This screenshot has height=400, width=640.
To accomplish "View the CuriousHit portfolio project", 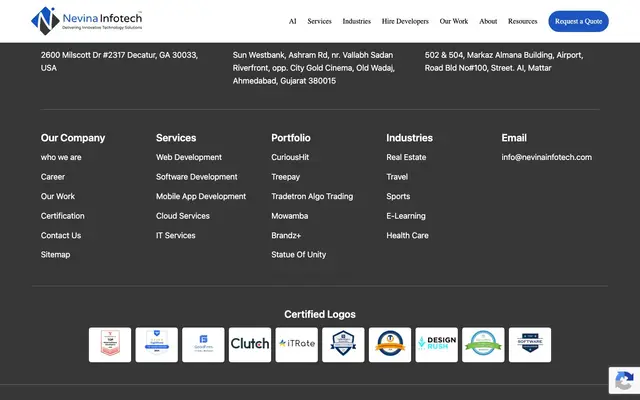I will coord(290,157).
